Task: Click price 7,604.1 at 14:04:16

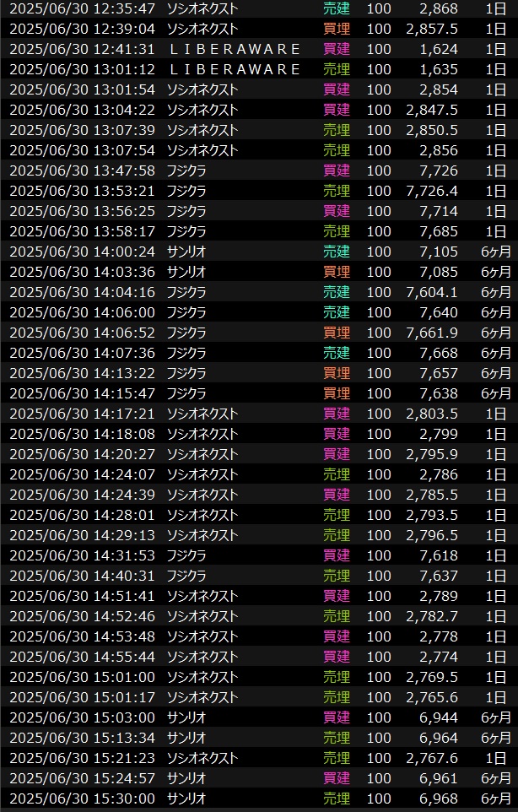Action: pos(432,292)
